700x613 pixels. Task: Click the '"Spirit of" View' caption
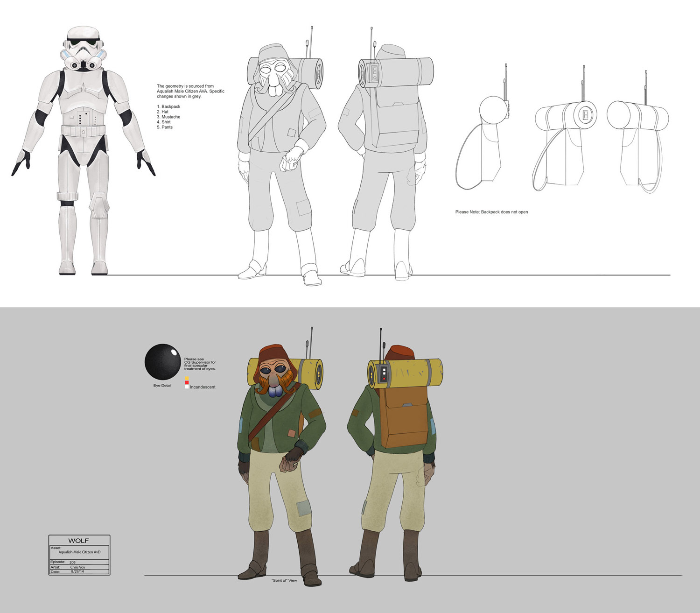tap(284, 580)
